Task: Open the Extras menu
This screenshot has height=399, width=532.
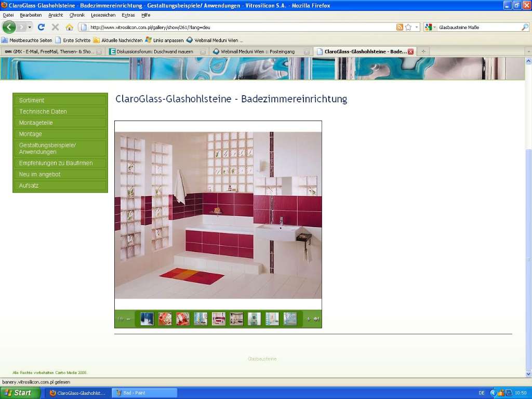Action: coord(128,15)
